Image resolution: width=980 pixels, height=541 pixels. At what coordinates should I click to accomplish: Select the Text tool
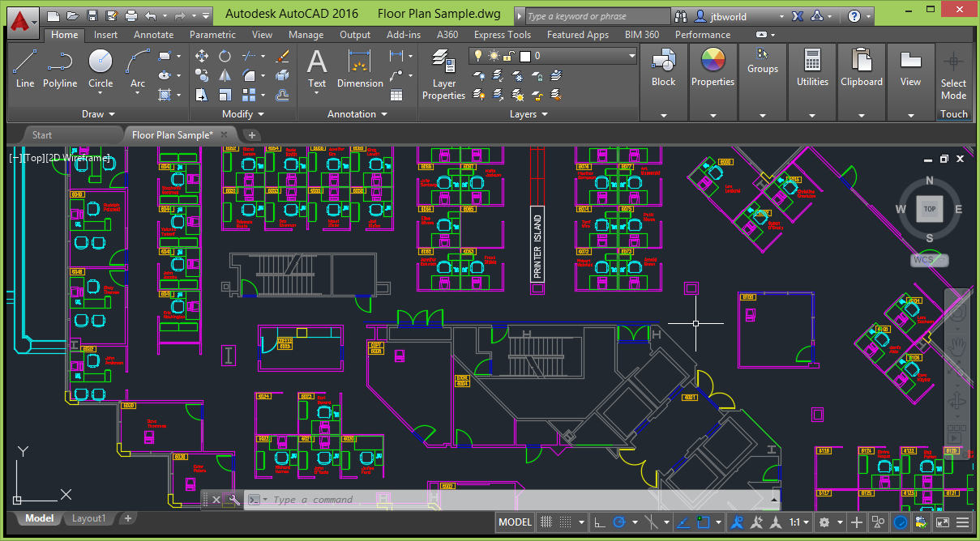316,69
